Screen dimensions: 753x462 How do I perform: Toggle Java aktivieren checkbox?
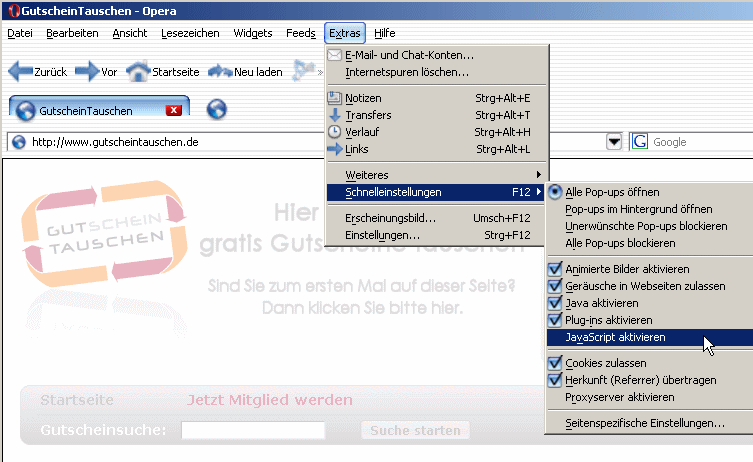(556, 303)
